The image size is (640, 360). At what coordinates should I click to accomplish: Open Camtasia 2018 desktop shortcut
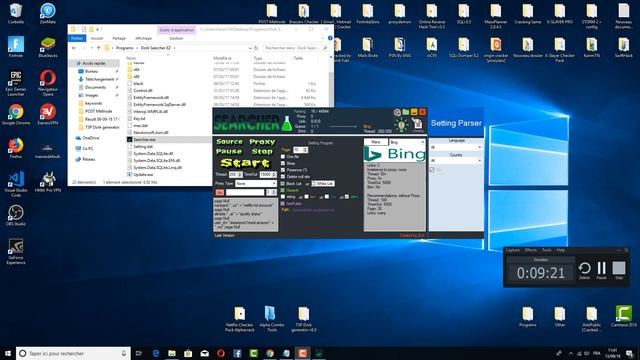point(623,316)
